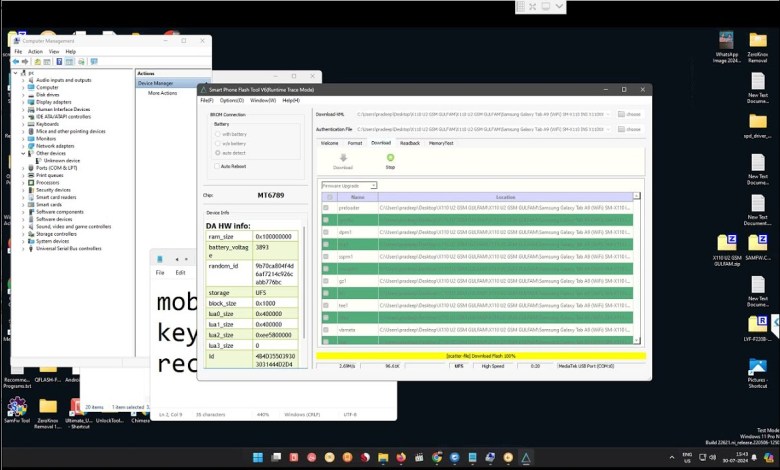The width and height of the screenshot is (780, 470).
Task: Open the X110 U2 GSM GULFAM zip file icon
Action: pos(727,243)
